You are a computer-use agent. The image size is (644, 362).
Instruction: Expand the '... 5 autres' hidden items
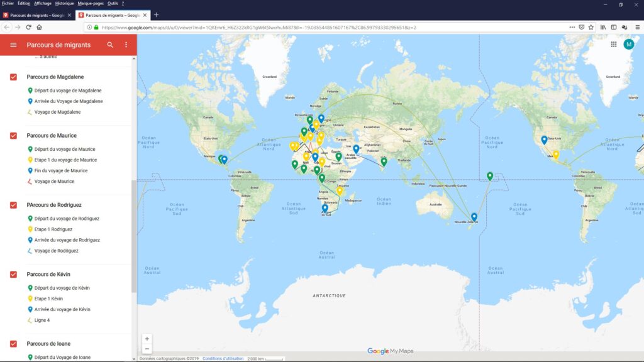coord(45,57)
